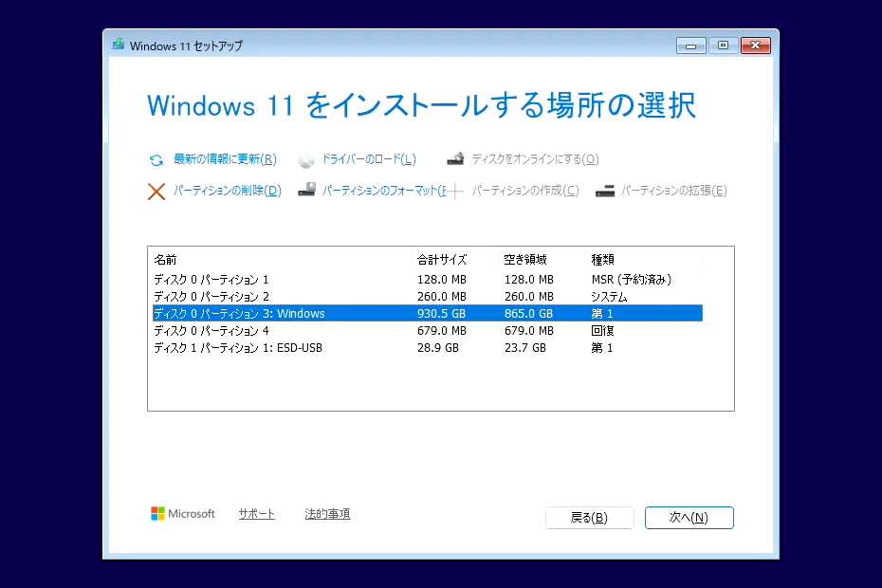882x588 pixels.
Task: Click the red X partition delete icon
Action: pos(156,191)
